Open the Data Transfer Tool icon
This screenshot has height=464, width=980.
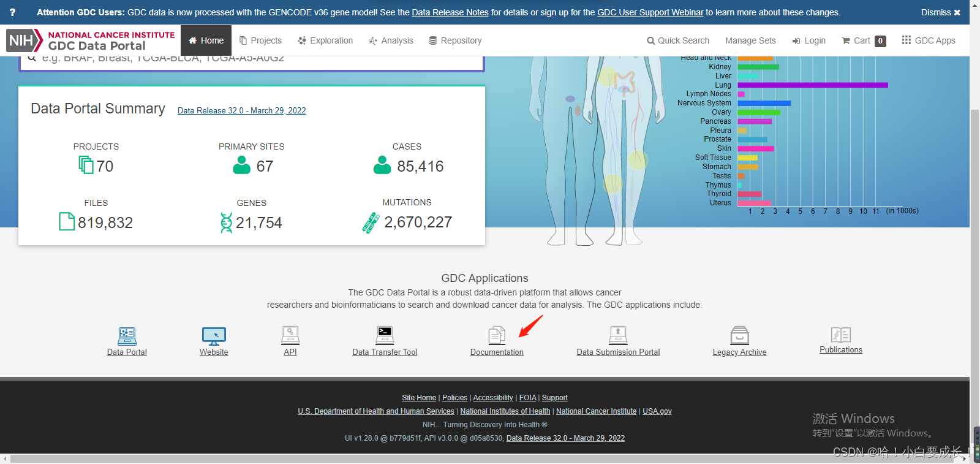[x=385, y=335]
